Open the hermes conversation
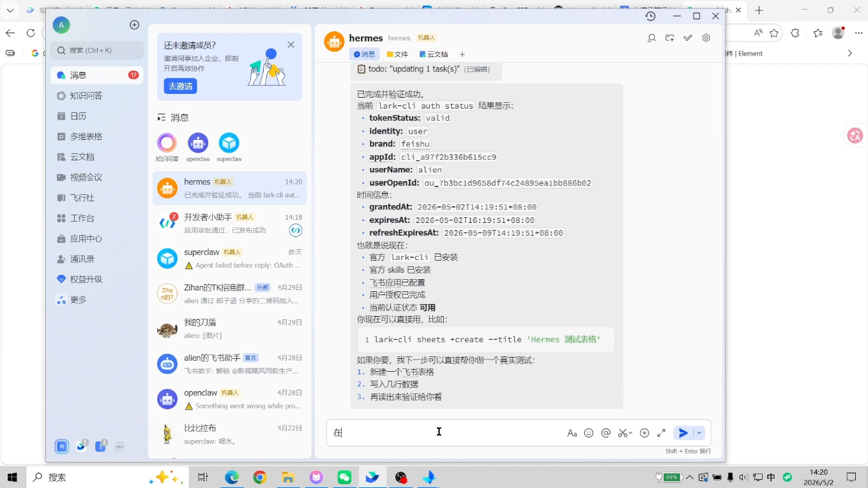Screen dimensions: 868x488 229,188
